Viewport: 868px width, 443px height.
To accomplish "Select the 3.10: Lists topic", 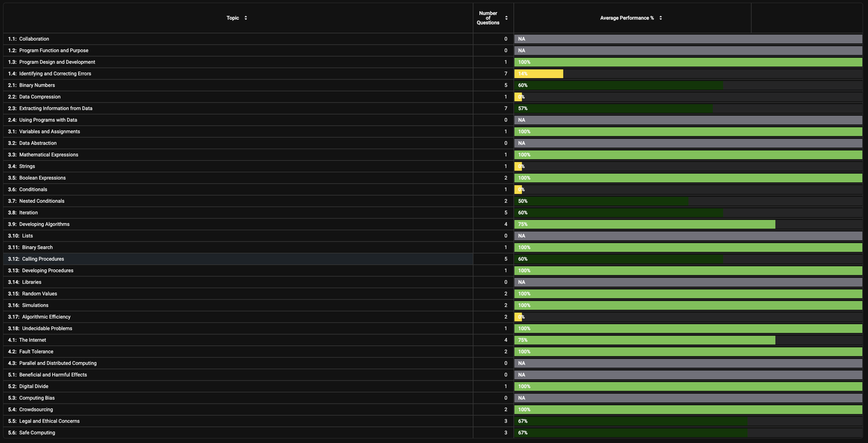I will (20, 235).
